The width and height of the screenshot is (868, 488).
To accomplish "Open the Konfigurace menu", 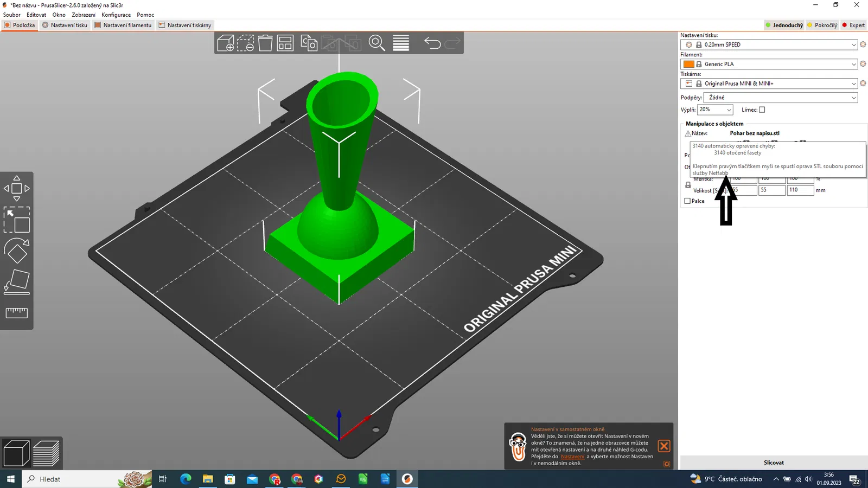I will pyautogui.click(x=116, y=15).
